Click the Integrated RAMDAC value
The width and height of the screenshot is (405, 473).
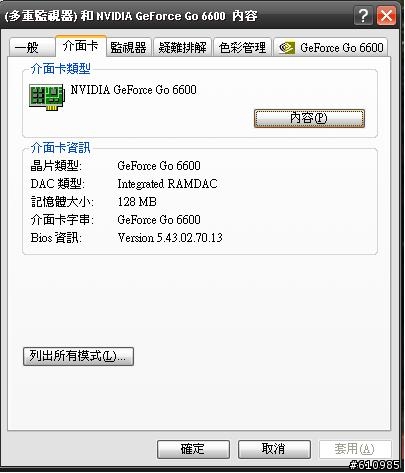(x=167, y=184)
